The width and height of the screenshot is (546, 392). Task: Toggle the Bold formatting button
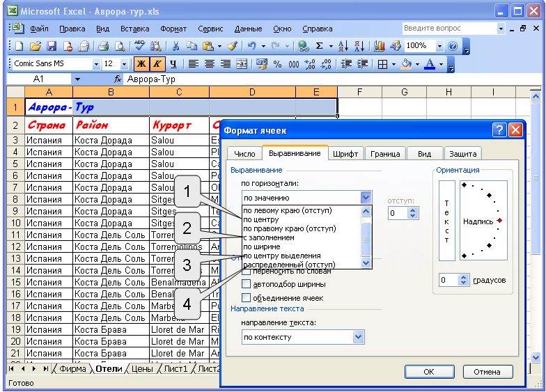[141, 64]
